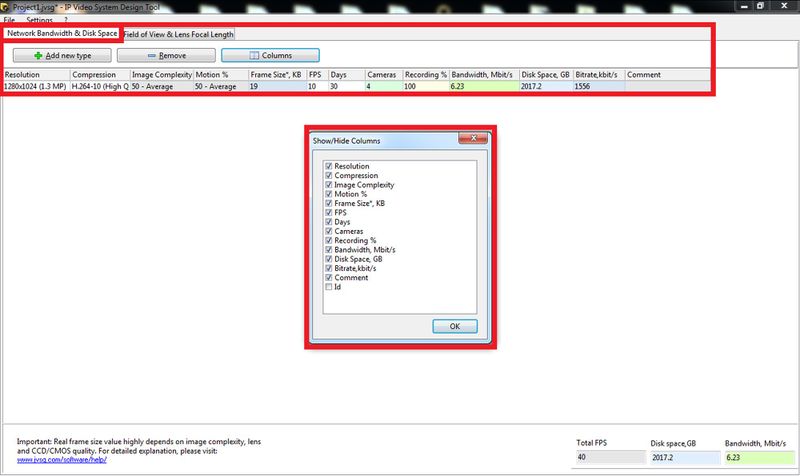Open the File menu
Image resolution: width=800 pixels, height=476 pixels.
pos(9,20)
